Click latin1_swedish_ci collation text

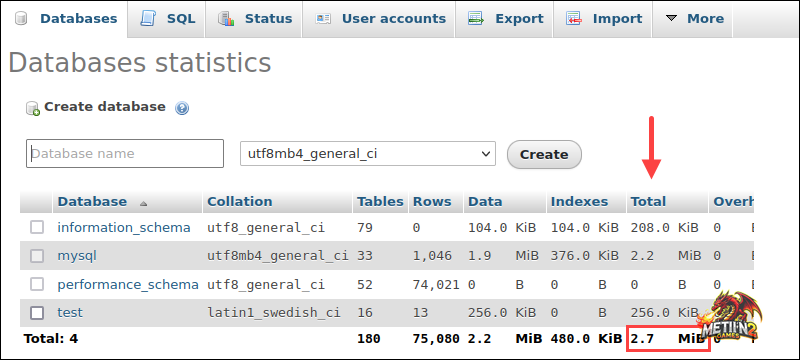(x=273, y=313)
